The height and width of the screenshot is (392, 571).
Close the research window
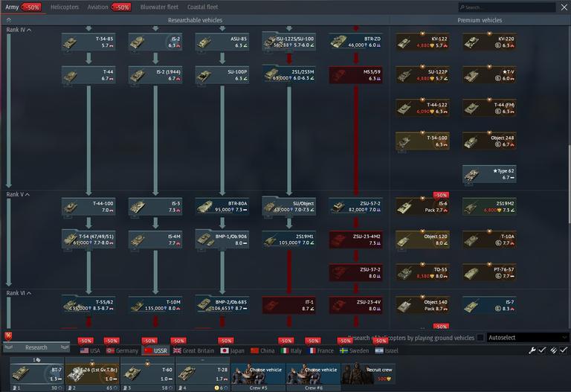[564, 7]
